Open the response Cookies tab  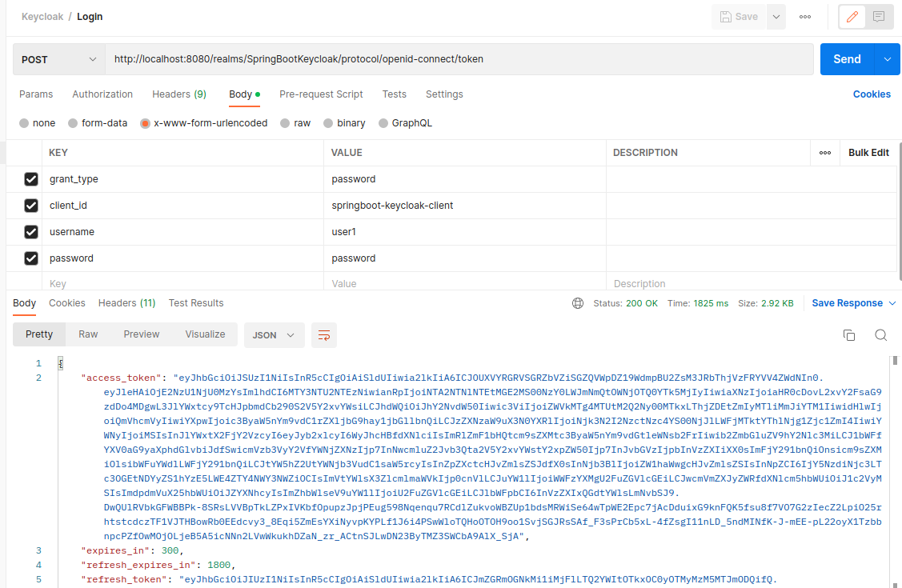(66, 303)
